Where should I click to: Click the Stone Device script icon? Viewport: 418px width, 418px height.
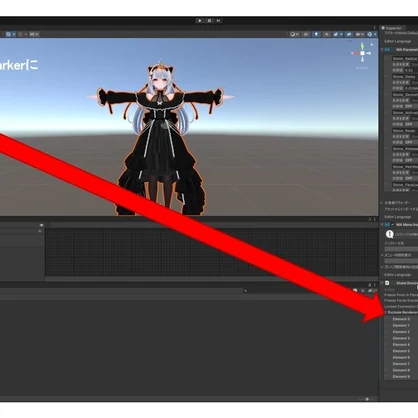point(387,283)
